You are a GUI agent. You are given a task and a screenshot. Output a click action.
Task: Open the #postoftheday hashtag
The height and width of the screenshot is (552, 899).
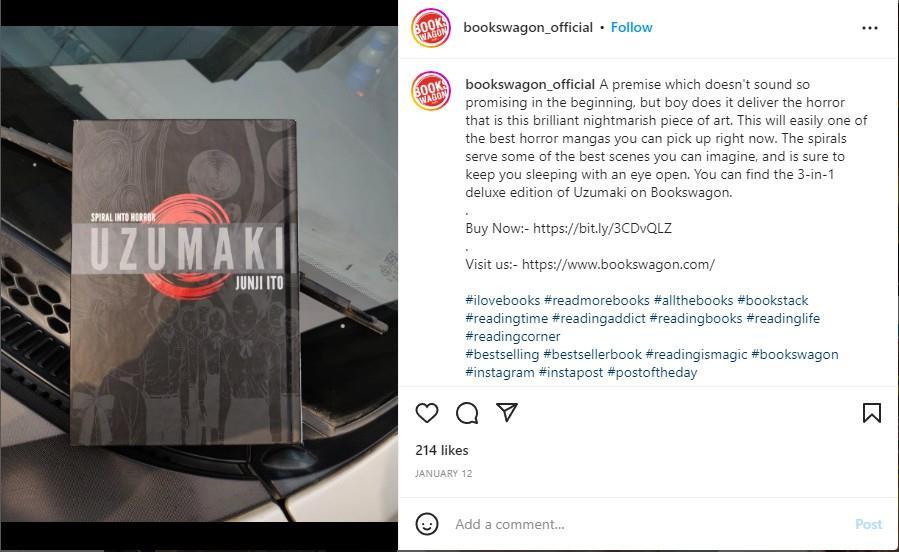(x=652, y=373)
